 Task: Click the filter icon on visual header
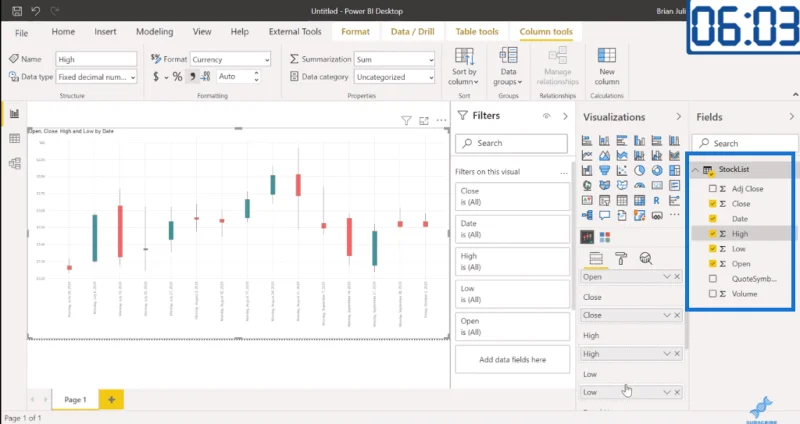[406, 120]
